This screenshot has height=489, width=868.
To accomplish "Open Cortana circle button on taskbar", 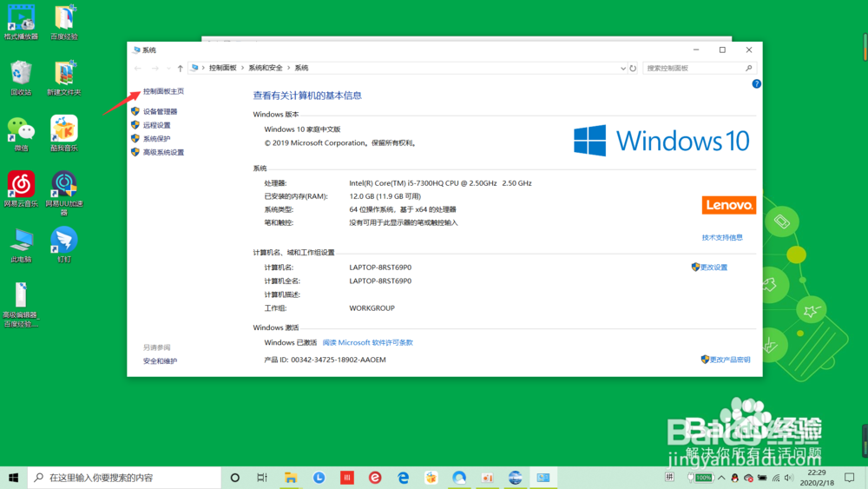I will pos(234,478).
